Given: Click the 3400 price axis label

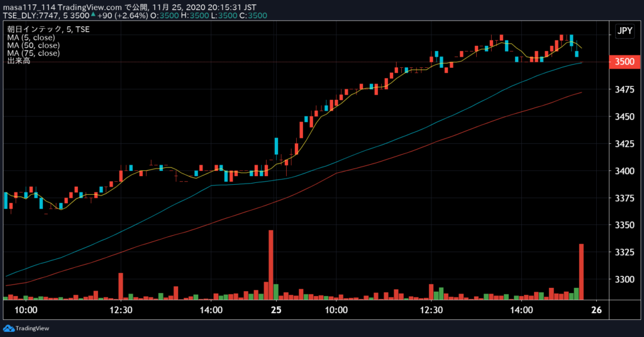Looking at the screenshot, I should coord(625,171).
